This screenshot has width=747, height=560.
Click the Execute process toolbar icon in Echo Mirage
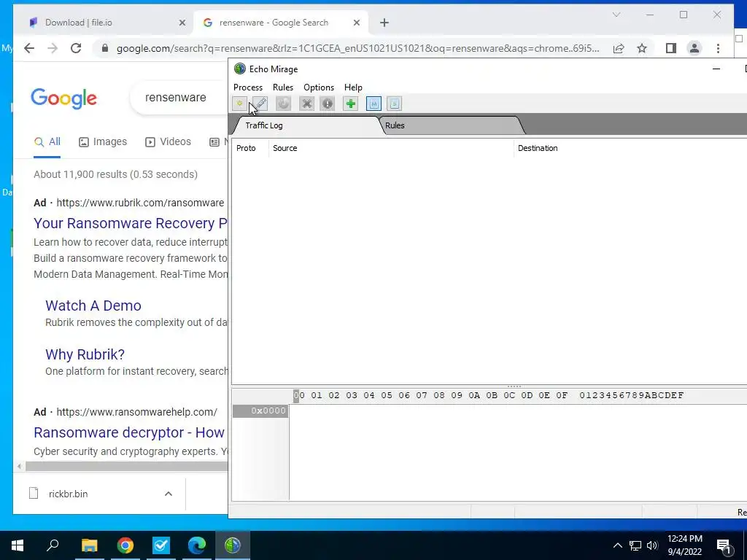239,104
